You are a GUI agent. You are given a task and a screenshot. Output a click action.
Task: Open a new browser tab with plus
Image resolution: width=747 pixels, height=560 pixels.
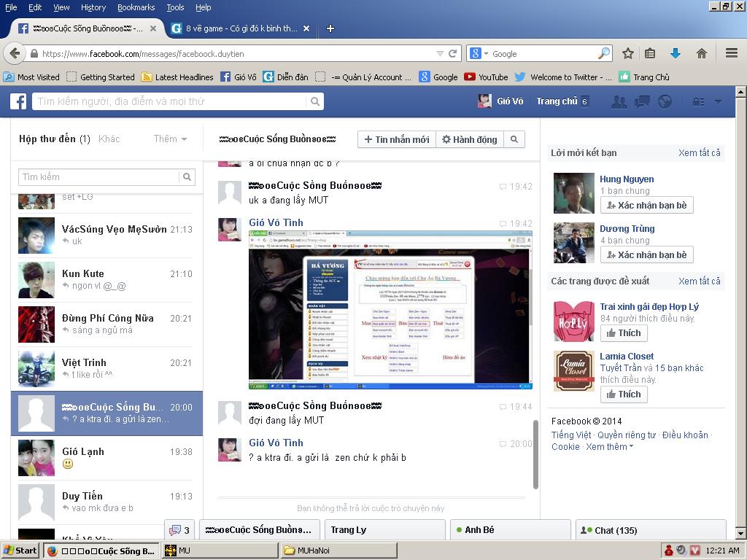tap(330, 28)
